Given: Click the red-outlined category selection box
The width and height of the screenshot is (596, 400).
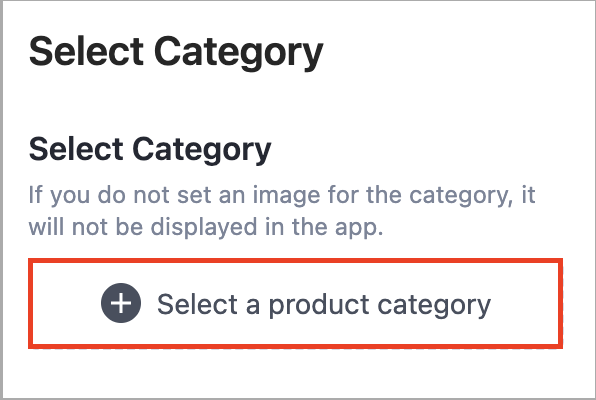Looking at the screenshot, I should pyautogui.click(x=295, y=303).
